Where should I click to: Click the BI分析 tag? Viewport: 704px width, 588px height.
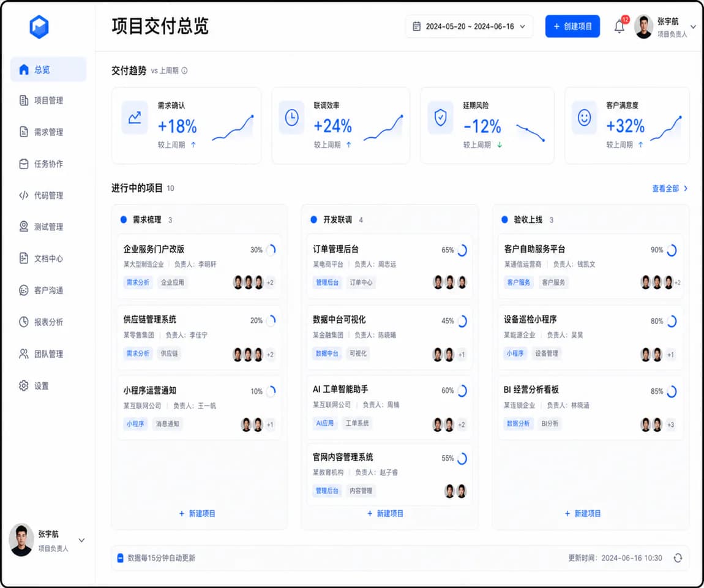(x=550, y=424)
